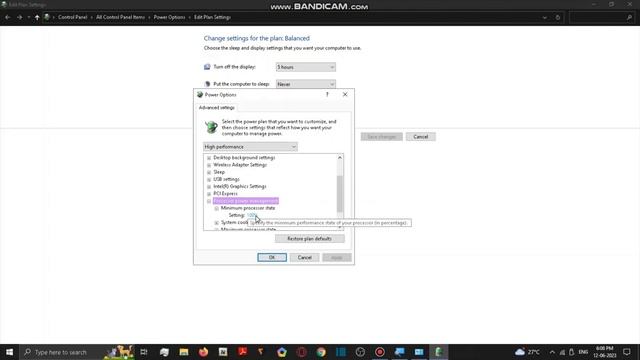Open the weather widget showing 27°C
The width and height of the screenshot is (640, 360).
pos(527,352)
